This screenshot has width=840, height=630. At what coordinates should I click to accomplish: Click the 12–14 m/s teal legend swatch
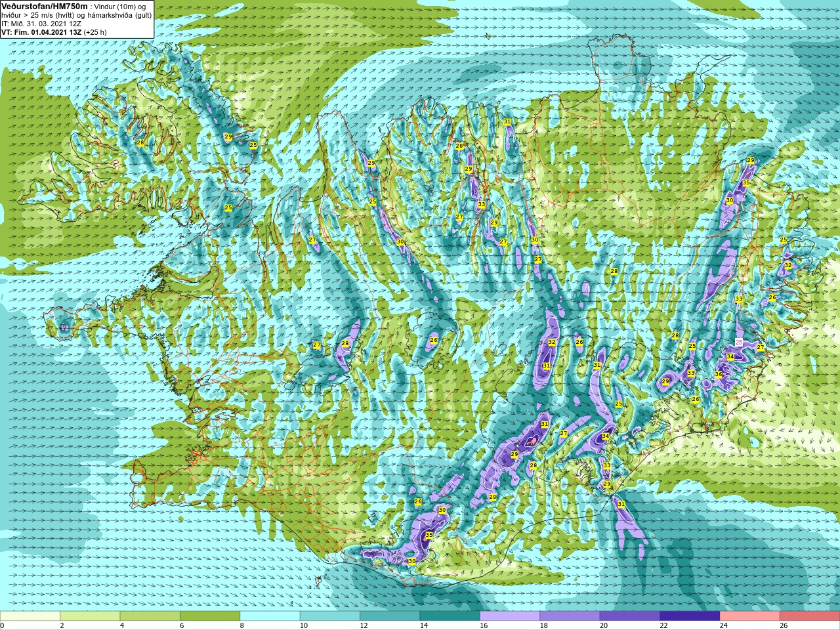click(390, 616)
